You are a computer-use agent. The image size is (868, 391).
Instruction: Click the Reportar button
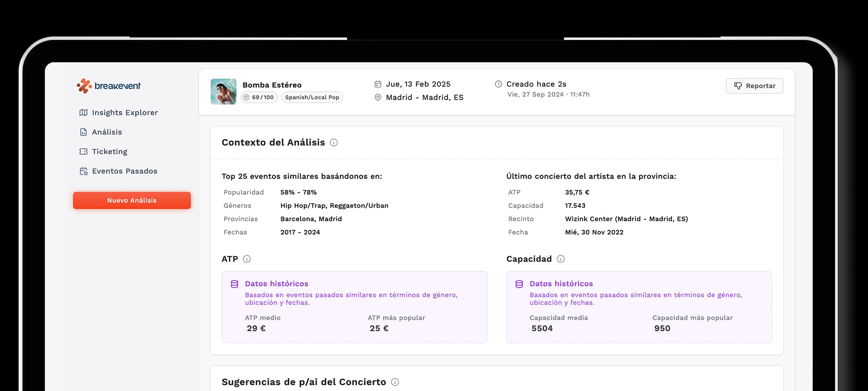(x=755, y=86)
